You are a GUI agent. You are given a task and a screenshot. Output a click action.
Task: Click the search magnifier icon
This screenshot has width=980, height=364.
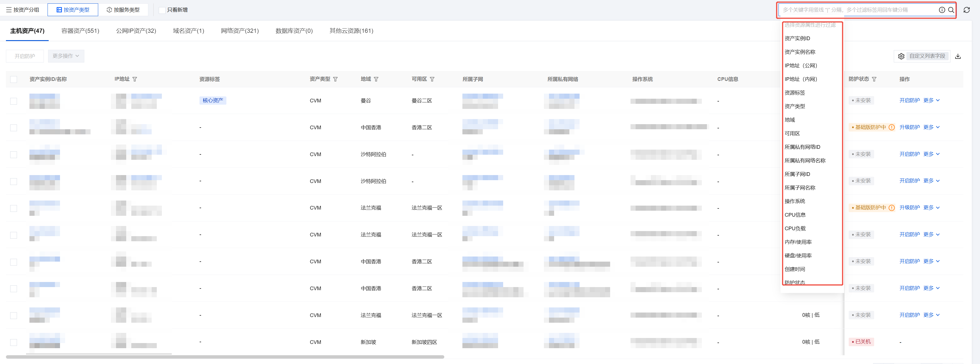tap(951, 10)
